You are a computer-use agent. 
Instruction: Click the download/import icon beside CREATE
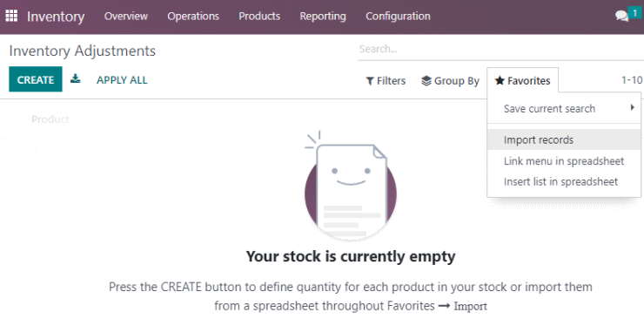[75, 78]
